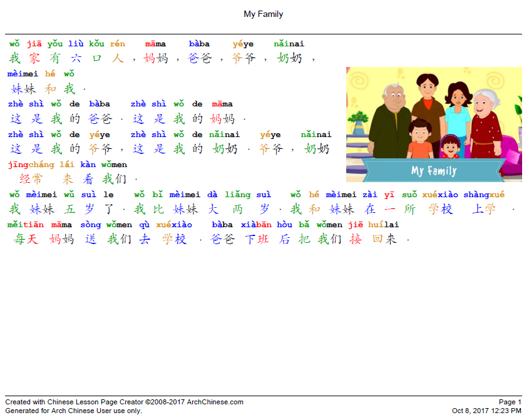Select the word 爸爸 in the first line
Screen dimensions: 529x420
200,58
